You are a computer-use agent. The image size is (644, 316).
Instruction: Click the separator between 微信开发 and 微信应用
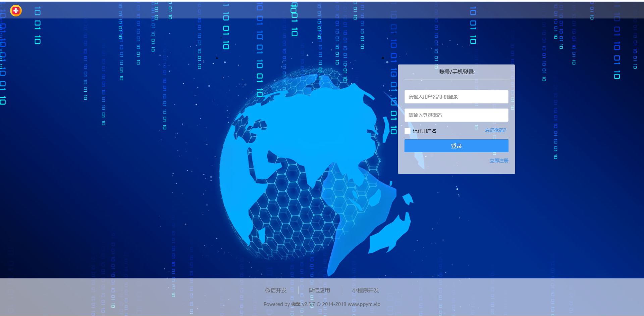coord(298,290)
